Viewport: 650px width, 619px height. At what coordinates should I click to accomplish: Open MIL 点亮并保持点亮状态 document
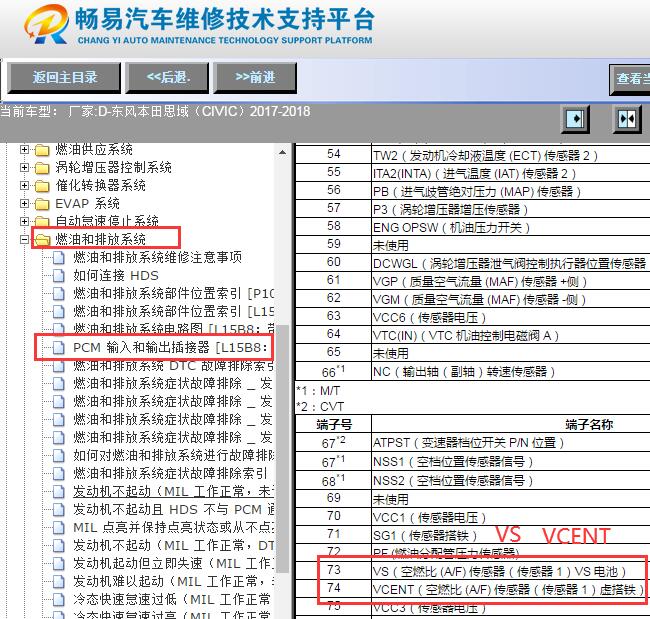(173, 527)
